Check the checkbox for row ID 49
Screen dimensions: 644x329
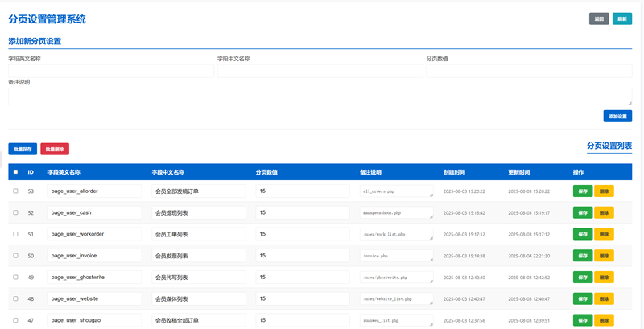pyautogui.click(x=15, y=277)
